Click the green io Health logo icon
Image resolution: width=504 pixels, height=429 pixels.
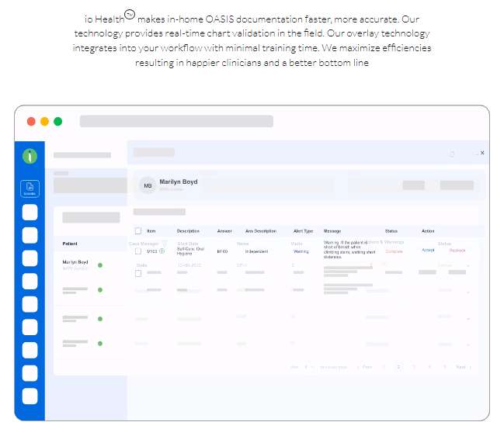(30, 157)
